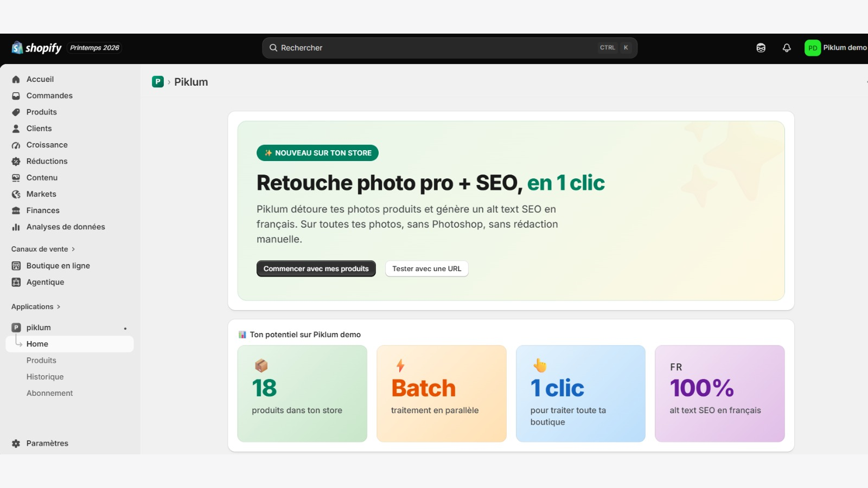Click the Shopify logo
The width and height of the screenshot is (868, 488).
36,48
